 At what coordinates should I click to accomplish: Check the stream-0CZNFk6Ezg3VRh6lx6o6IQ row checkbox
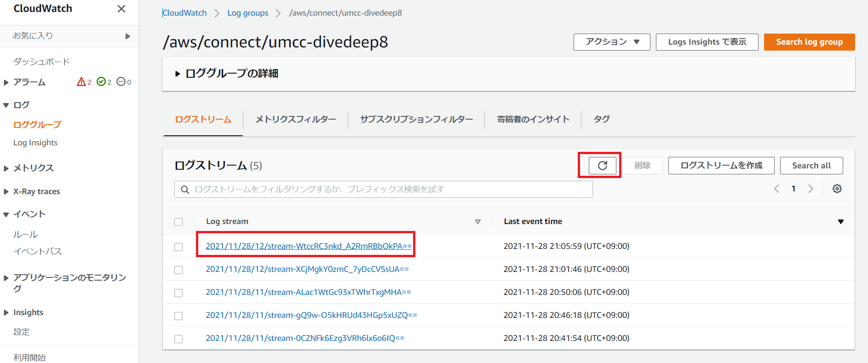tap(178, 339)
